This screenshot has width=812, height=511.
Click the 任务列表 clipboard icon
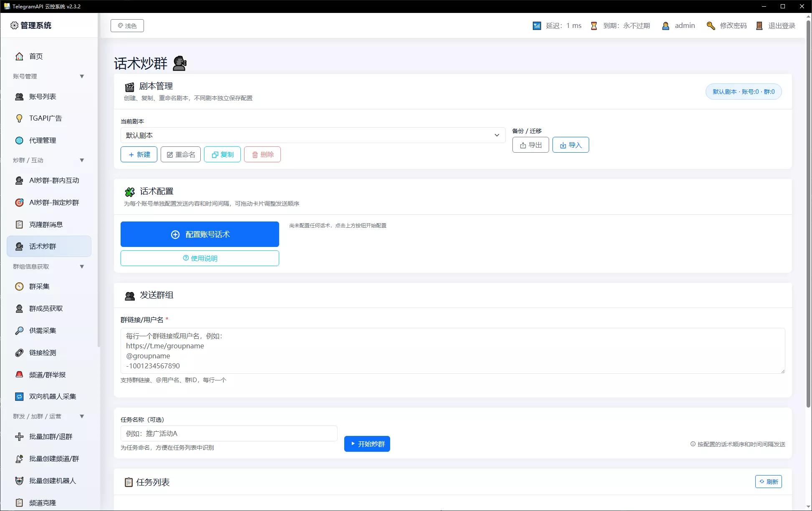click(129, 482)
